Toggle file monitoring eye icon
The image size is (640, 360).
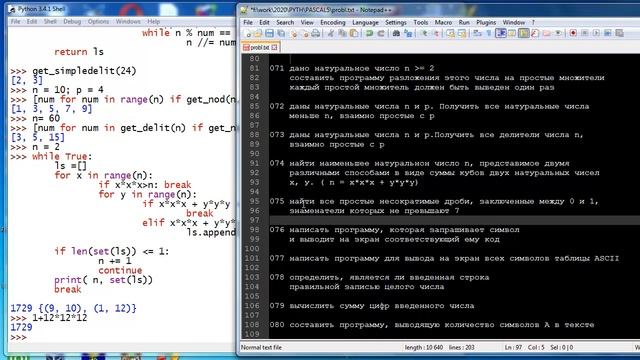coord(558,33)
